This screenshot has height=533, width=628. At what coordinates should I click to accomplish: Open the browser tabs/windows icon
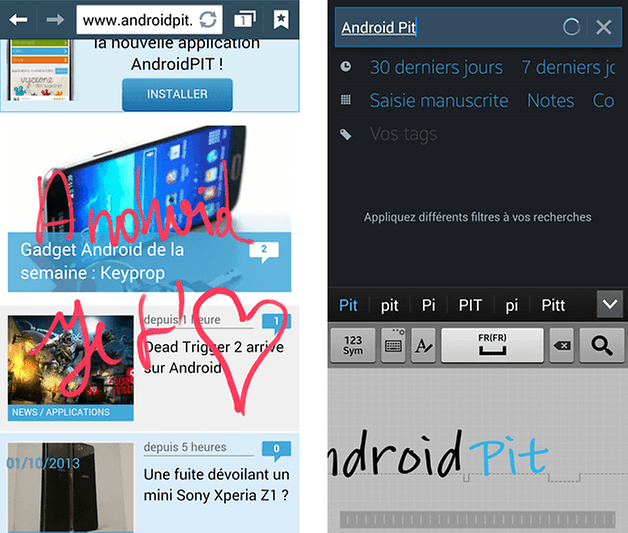244,19
